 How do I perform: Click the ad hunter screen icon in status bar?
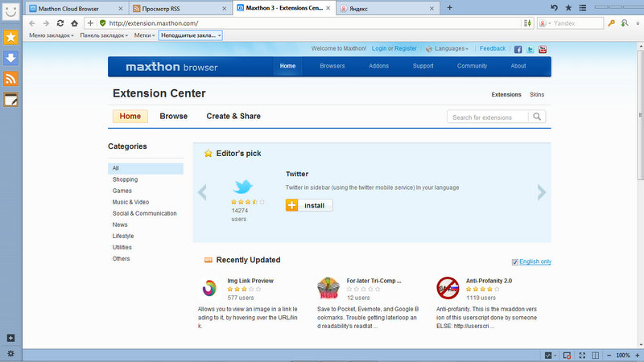tap(567, 356)
